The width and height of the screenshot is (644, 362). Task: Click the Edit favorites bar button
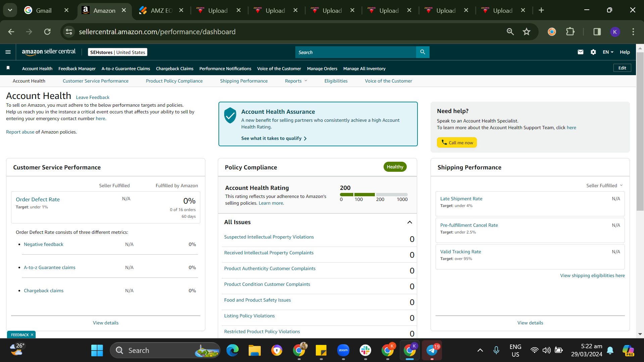click(622, 68)
